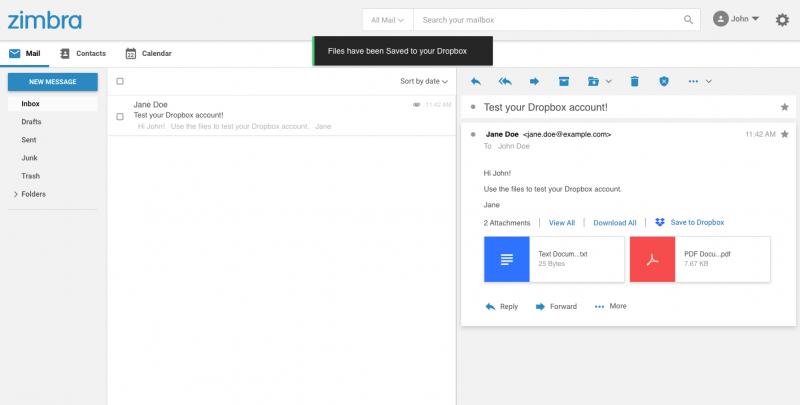Click the bottom Forward arrow icon
Screen dimensions: 800x405
tap(540, 307)
